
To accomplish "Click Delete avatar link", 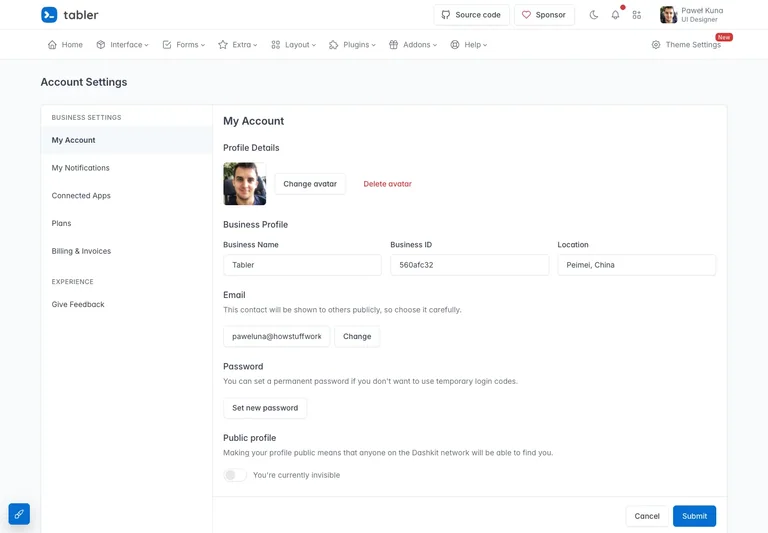I will 387,184.
